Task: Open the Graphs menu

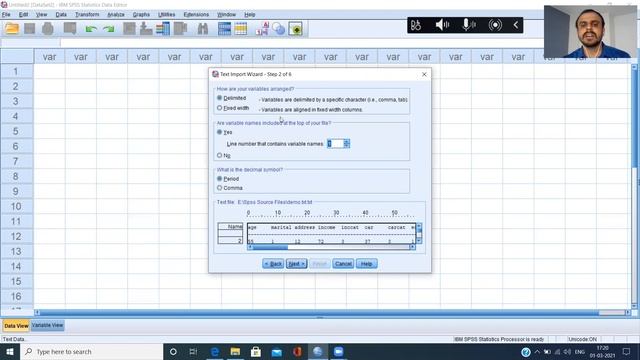Action: (x=141, y=14)
